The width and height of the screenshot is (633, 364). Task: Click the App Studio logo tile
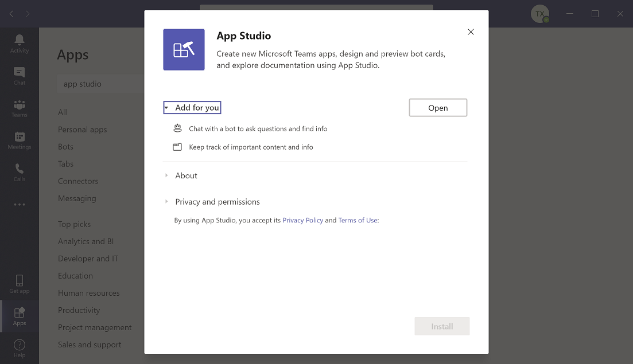[184, 49]
